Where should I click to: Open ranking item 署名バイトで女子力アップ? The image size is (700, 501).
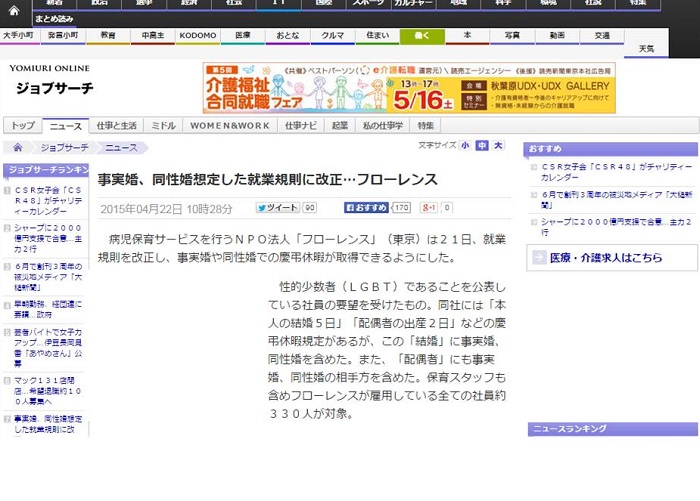[47, 347]
